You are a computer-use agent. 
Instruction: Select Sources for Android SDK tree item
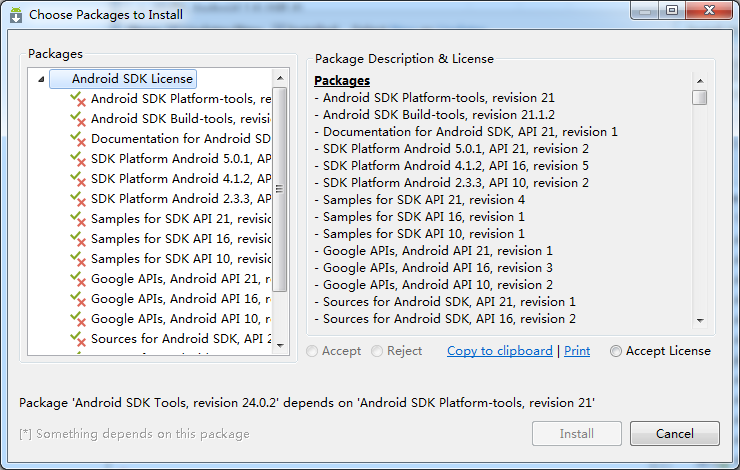pos(181,338)
